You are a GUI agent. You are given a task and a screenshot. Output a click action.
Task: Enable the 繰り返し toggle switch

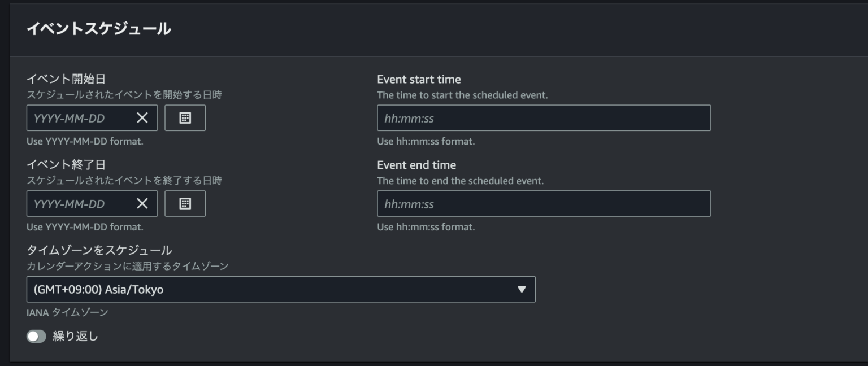point(37,336)
